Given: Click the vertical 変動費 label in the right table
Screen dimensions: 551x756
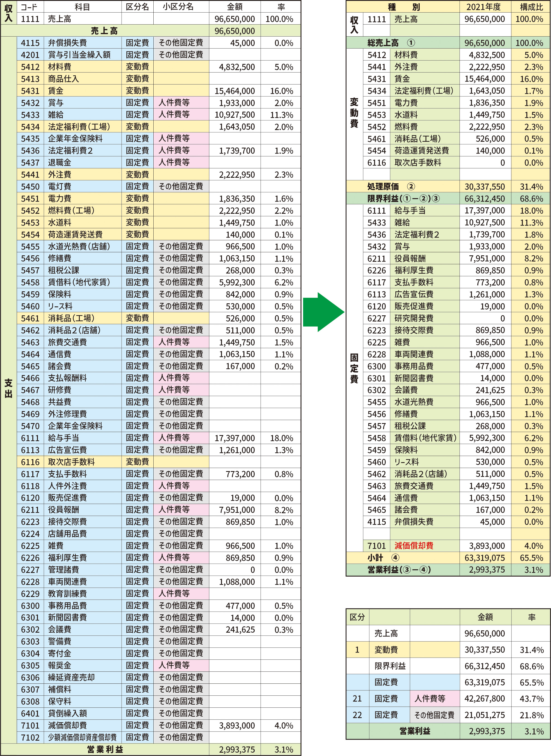Looking at the screenshot, I should (354, 112).
